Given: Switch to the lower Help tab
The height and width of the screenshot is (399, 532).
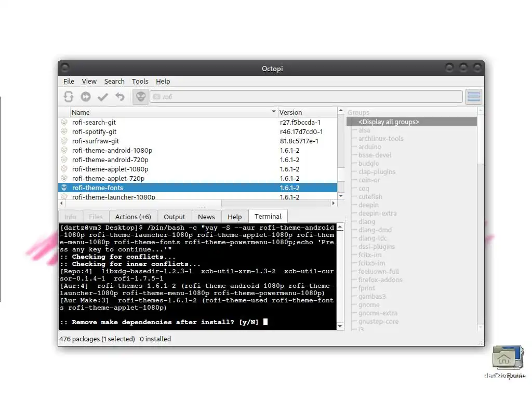Looking at the screenshot, I should pyautogui.click(x=234, y=217).
